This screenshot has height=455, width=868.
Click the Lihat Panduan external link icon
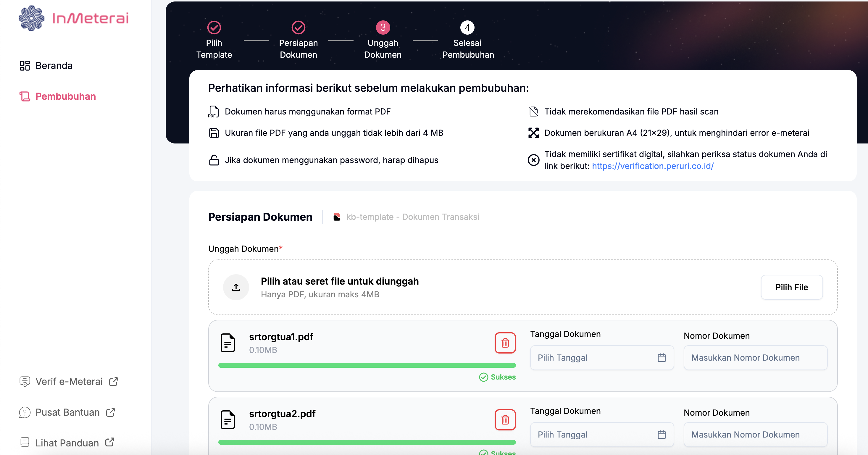(110, 442)
